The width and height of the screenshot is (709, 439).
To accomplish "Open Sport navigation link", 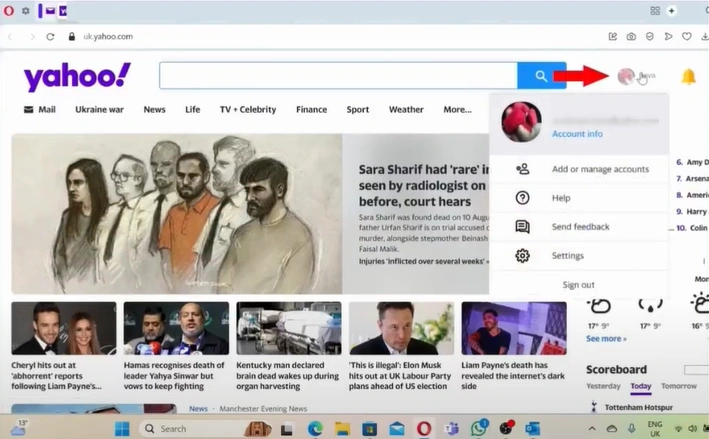I will [358, 109].
